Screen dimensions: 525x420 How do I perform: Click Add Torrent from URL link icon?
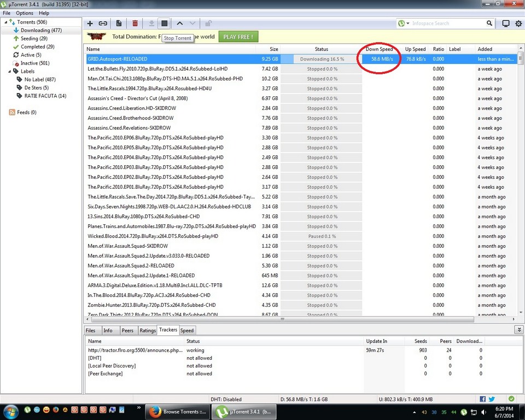coord(103,24)
